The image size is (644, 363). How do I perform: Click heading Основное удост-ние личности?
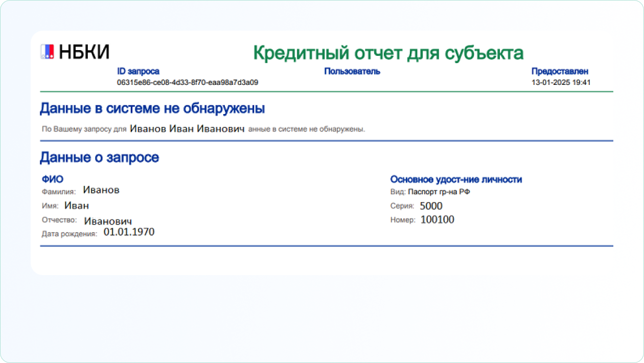point(456,179)
